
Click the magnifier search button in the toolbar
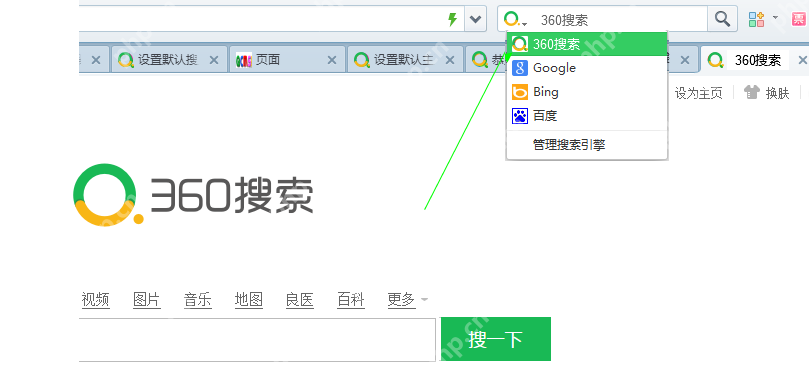click(x=722, y=20)
